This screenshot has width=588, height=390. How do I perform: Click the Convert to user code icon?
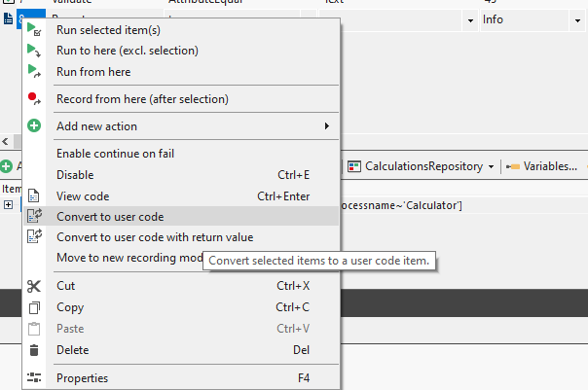[x=34, y=216]
